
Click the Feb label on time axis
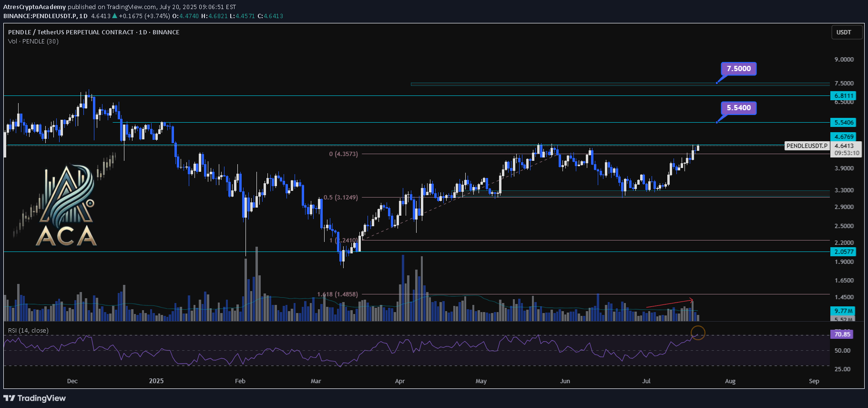[240, 381]
